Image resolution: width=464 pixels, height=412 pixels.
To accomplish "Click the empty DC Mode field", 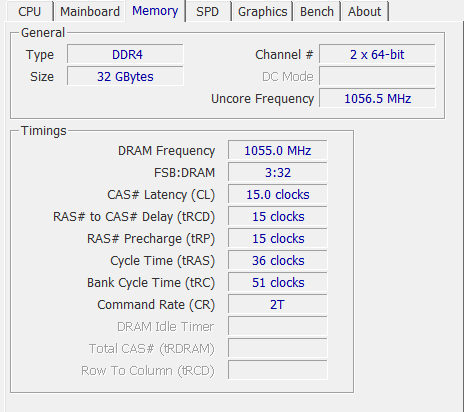I will tap(377, 76).
